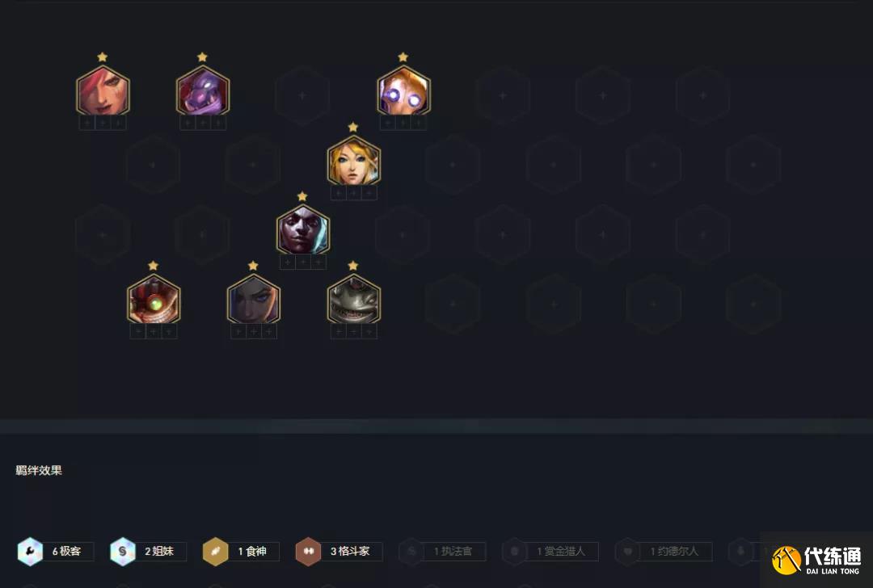
Task: Select the dark-haired female champion portrait
Action: [x=253, y=300]
